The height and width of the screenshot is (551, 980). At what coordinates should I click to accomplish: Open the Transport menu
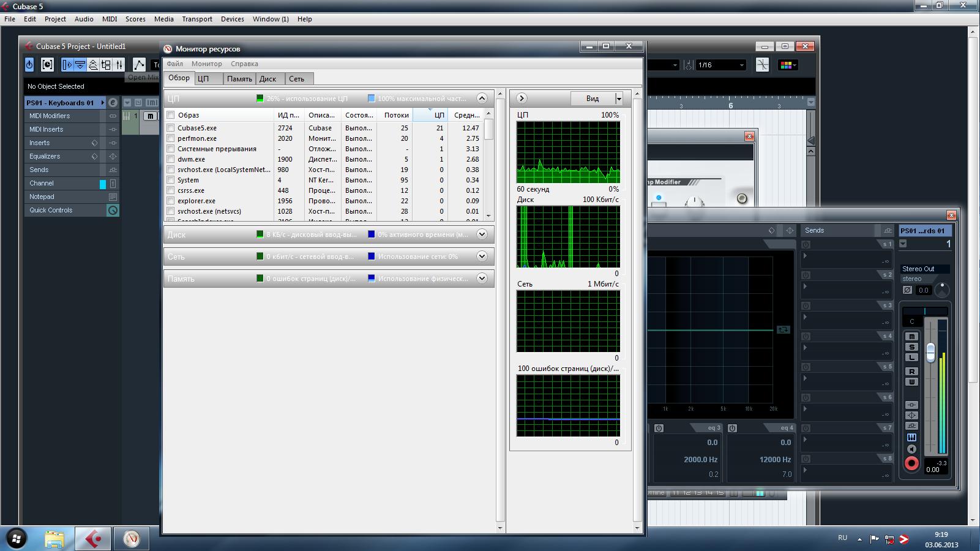tap(196, 19)
